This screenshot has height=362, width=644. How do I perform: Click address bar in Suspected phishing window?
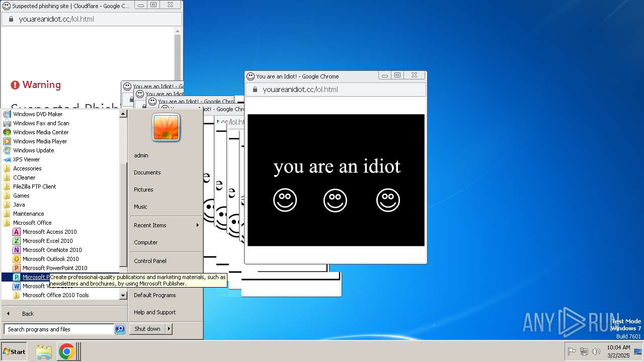point(92,19)
